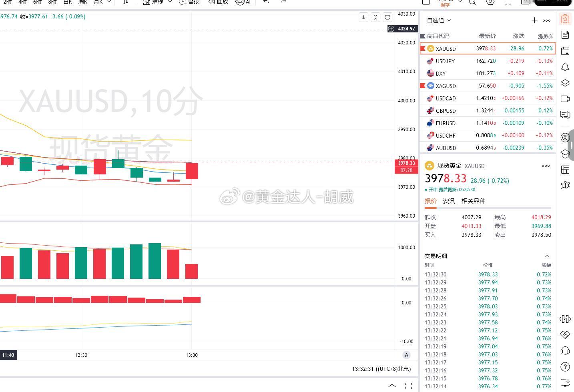Screen dimensions: 574x392
Task: Click the target bullseye sidebar icon
Action: (x=565, y=138)
